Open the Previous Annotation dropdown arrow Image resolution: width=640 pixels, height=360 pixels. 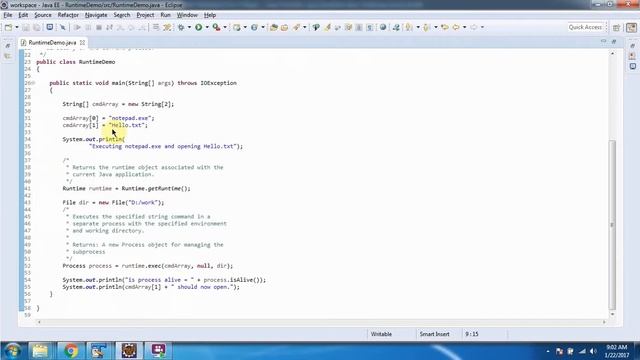tap(436, 27)
